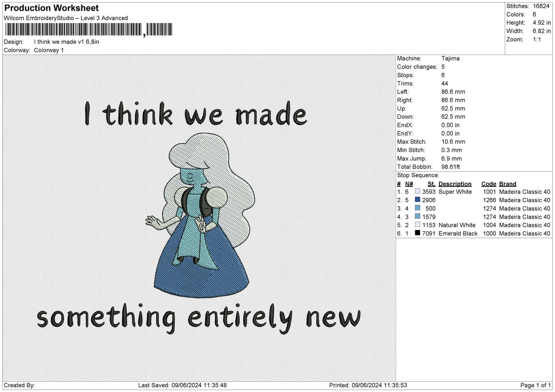Click thread code 1000
The image size is (555, 392).
(x=489, y=233)
